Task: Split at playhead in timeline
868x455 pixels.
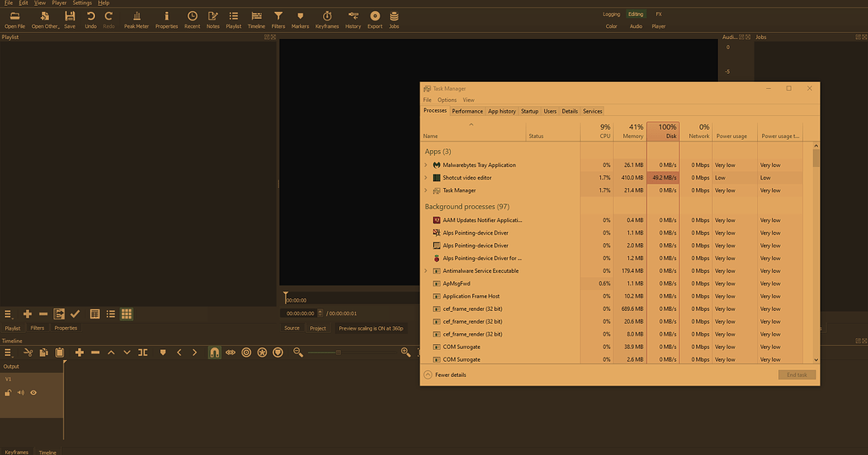Action: (x=142, y=352)
